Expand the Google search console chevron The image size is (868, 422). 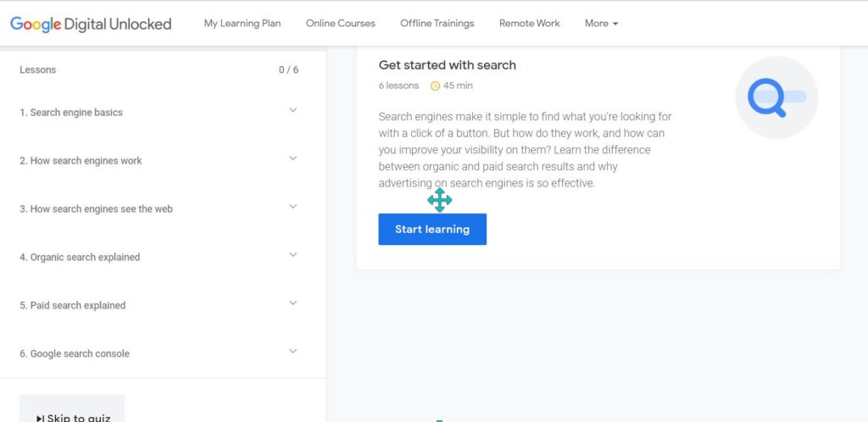point(292,351)
